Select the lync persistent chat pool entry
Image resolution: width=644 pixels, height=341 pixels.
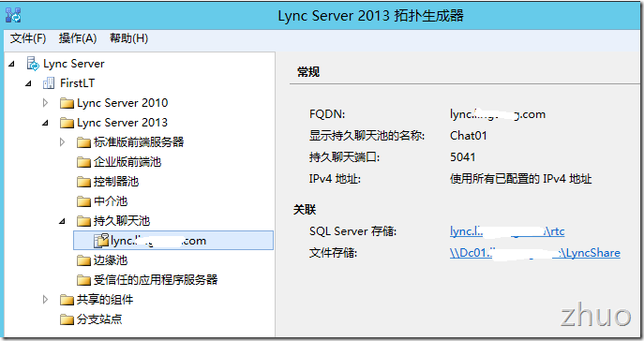[x=172, y=241]
